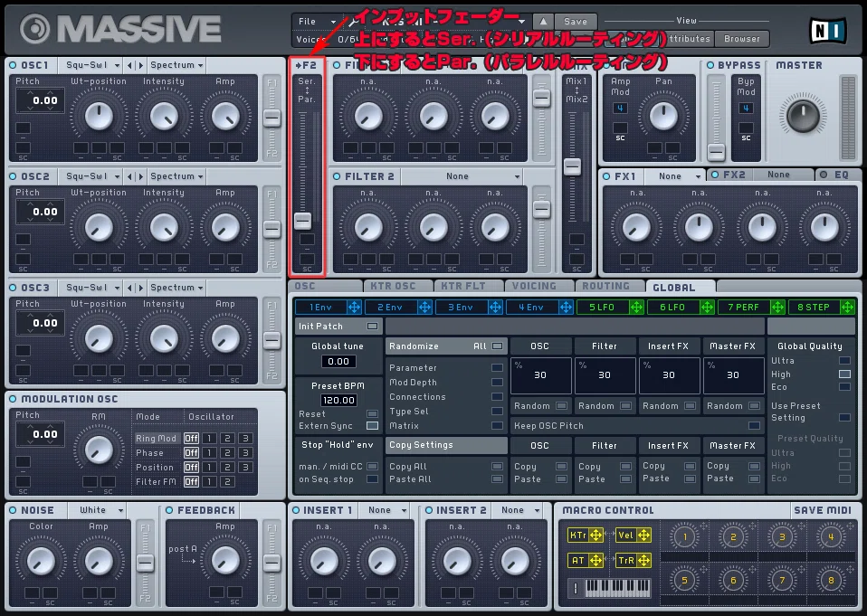
Task: Click macro knob 1
Action: [684, 536]
